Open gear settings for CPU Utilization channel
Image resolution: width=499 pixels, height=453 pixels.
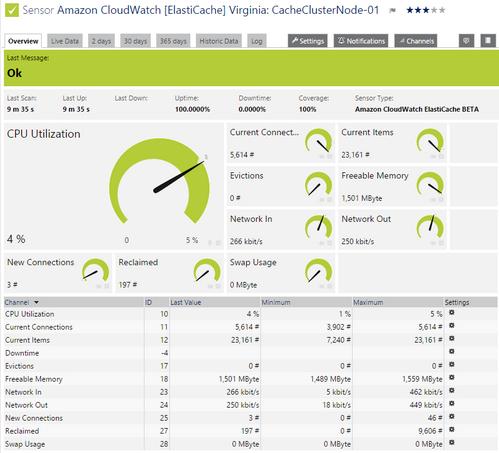click(452, 313)
